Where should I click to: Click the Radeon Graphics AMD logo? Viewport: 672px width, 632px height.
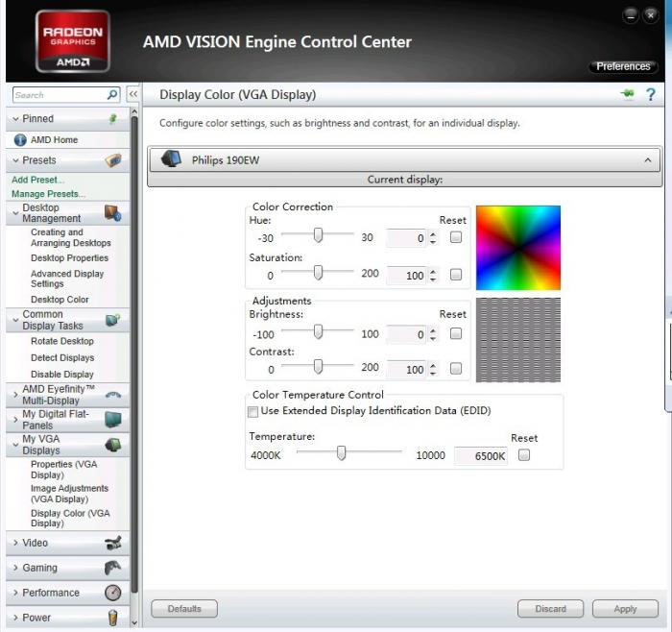(x=73, y=41)
